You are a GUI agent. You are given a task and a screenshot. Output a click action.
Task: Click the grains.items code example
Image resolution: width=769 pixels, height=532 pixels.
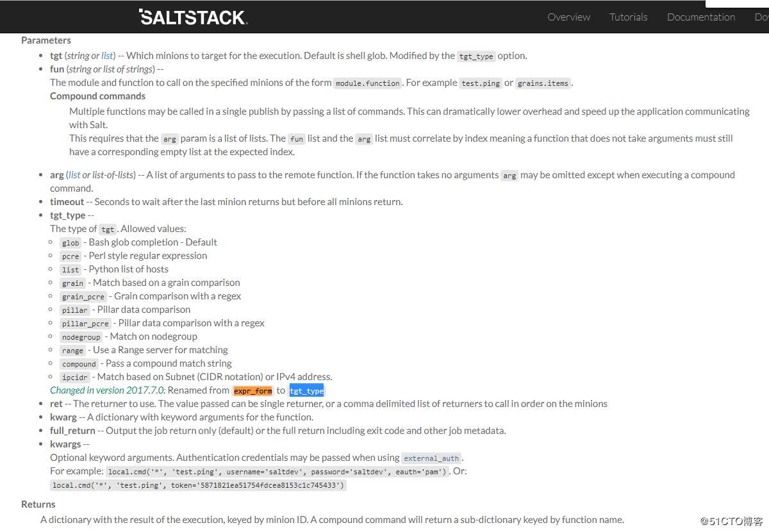[x=543, y=83]
